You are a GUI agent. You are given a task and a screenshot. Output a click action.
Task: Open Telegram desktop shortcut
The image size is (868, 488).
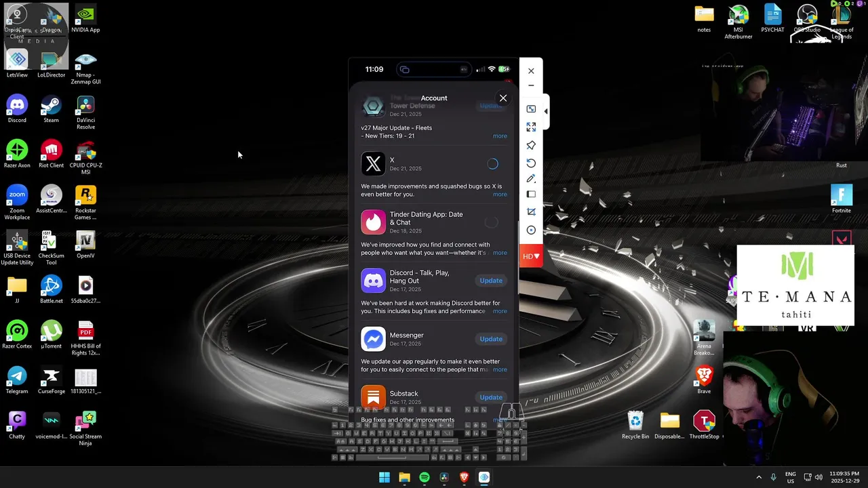17,380
